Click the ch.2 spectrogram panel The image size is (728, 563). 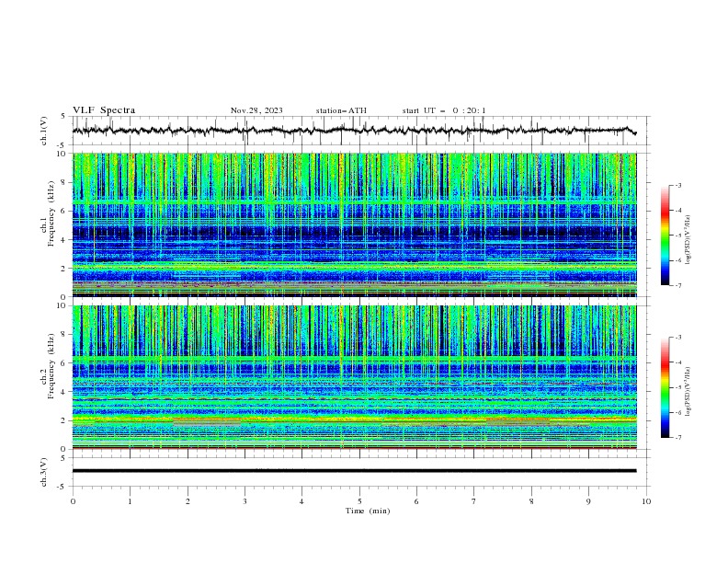click(354, 377)
